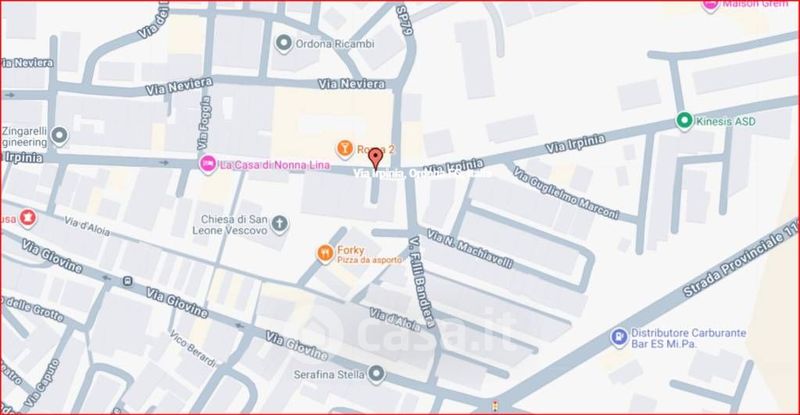Click the Zingarelli Engineering marker icon
The height and width of the screenshot is (415, 800).
tap(60, 136)
